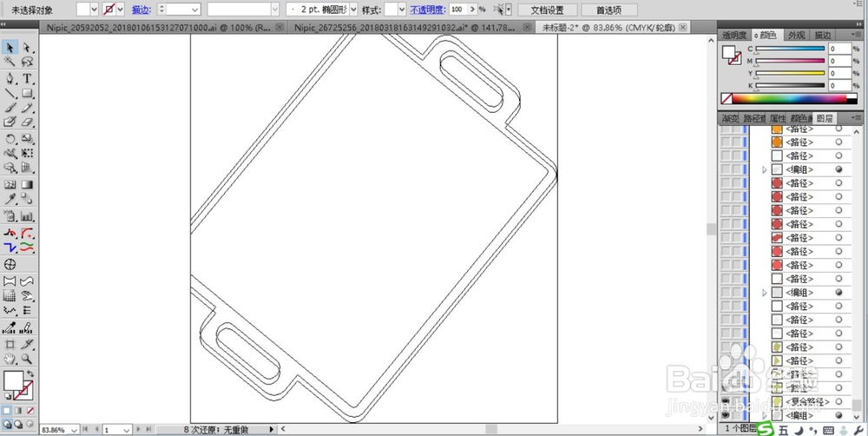Activate the Free Transform tool
Screen dimensions: 868x436
coord(27,153)
